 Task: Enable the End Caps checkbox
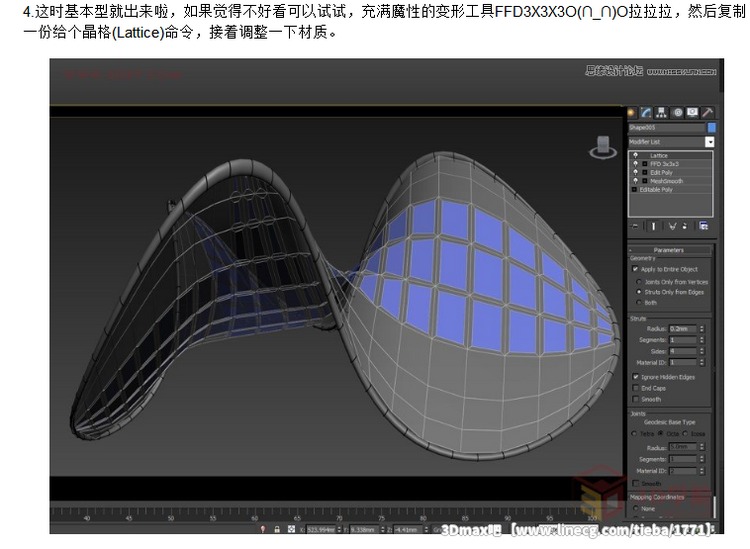coord(636,388)
